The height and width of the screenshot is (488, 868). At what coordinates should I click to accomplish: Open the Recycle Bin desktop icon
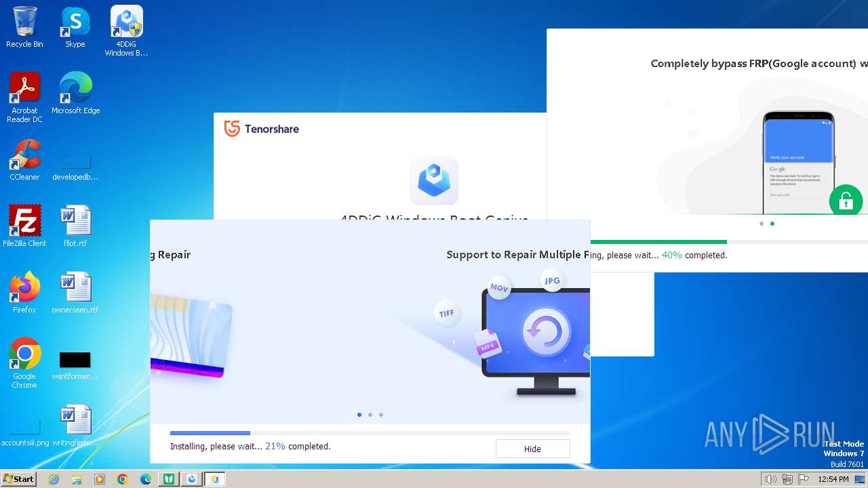tap(24, 27)
